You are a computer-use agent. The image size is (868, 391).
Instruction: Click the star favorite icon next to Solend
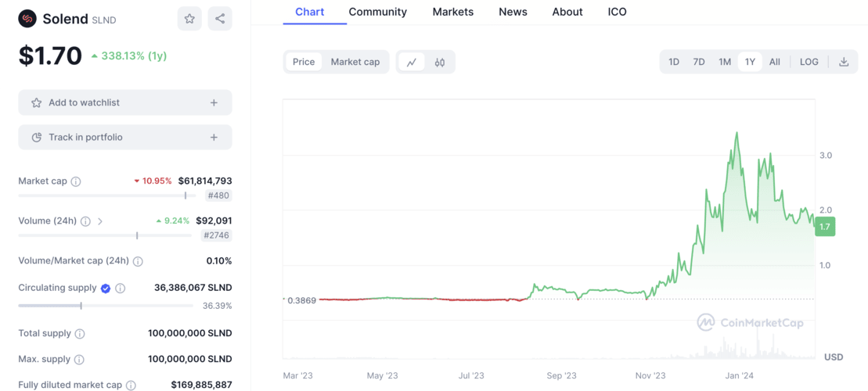click(x=189, y=19)
